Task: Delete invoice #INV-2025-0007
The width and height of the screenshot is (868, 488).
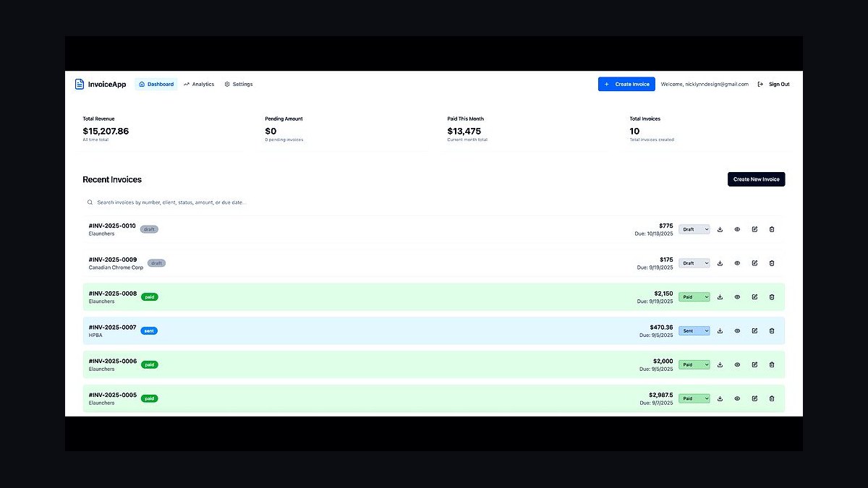Action: pos(772,331)
